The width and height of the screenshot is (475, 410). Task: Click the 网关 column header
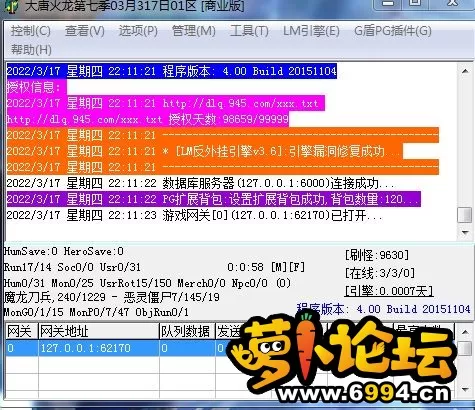pos(22,331)
